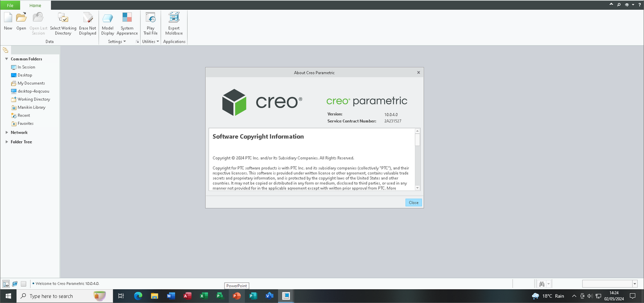This screenshot has height=303, width=644.
Task: Expand the Folder Tree section
Action: pyautogui.click(x=7, y=142)
